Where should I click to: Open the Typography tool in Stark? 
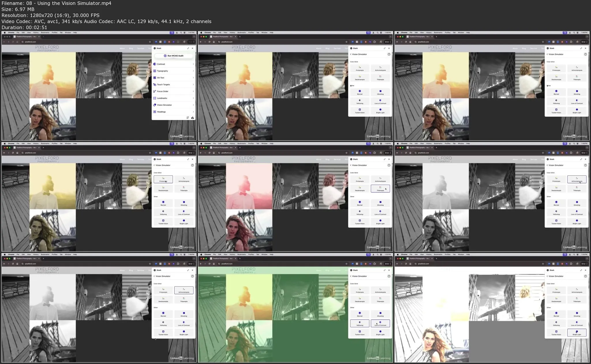(162, 71)
